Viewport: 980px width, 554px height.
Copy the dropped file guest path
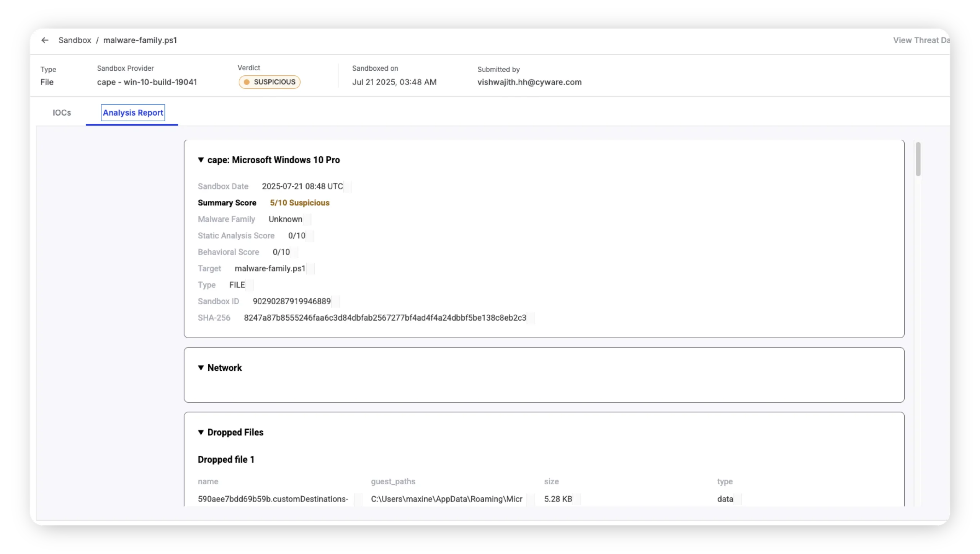click(x=530, y=499)
